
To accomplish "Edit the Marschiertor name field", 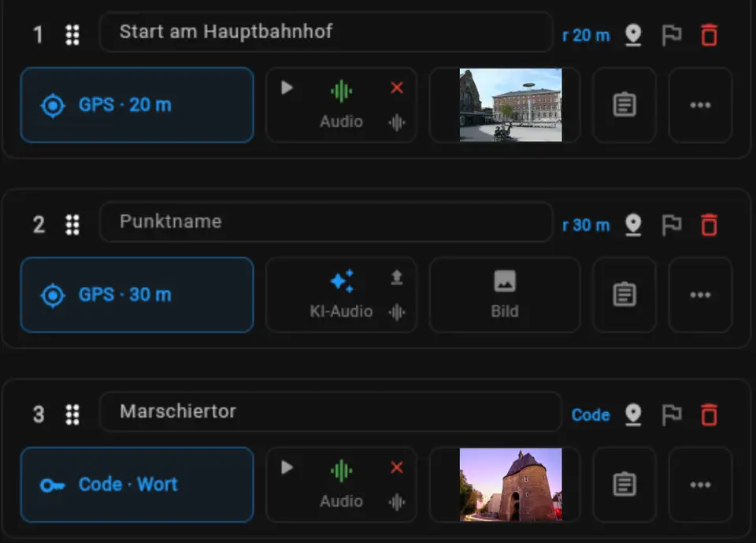I will pos(331,411).
